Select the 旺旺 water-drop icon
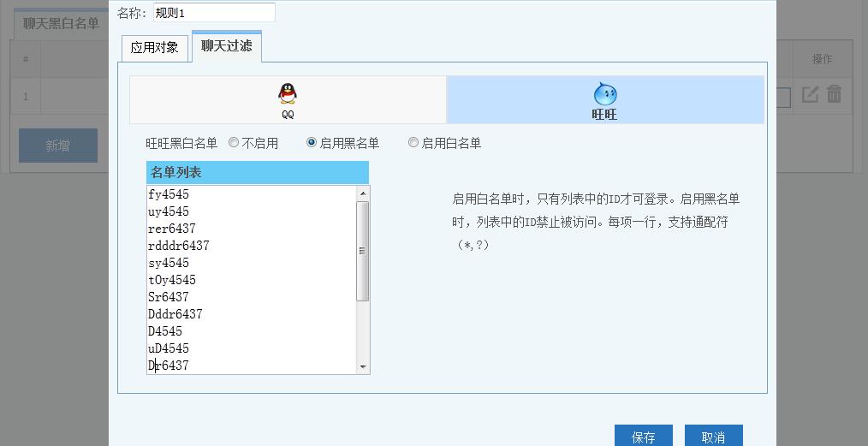 tap(604, 94)
